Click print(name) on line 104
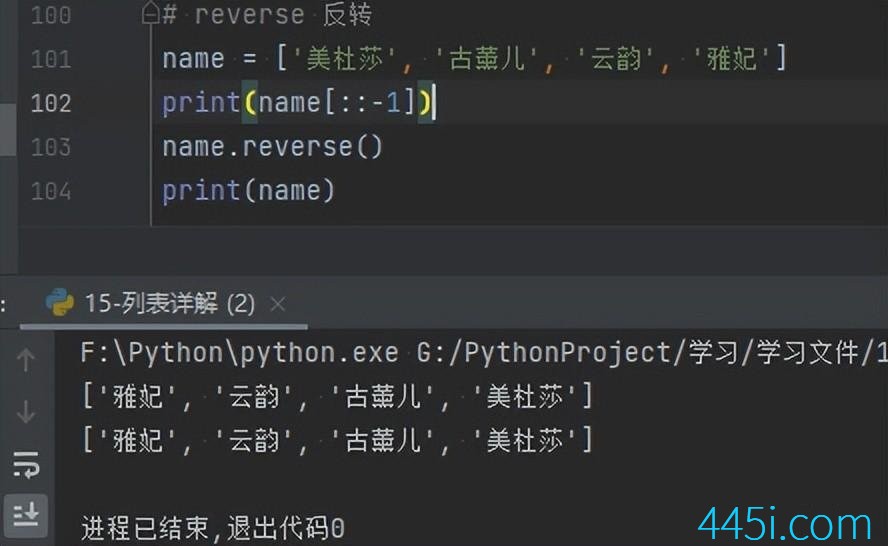Viewport: 888px width, 546px height. [249, 191]
